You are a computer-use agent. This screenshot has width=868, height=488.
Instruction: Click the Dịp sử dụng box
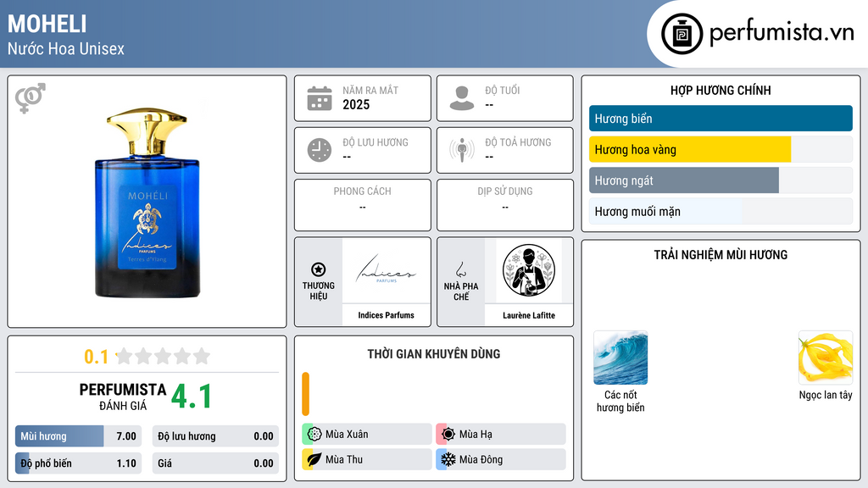click(505, 205)
